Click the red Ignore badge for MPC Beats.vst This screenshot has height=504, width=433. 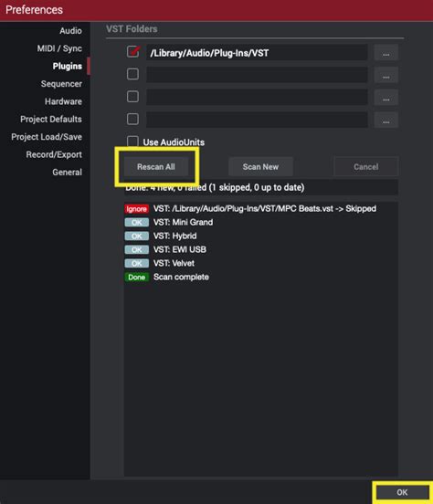point(137,209)
